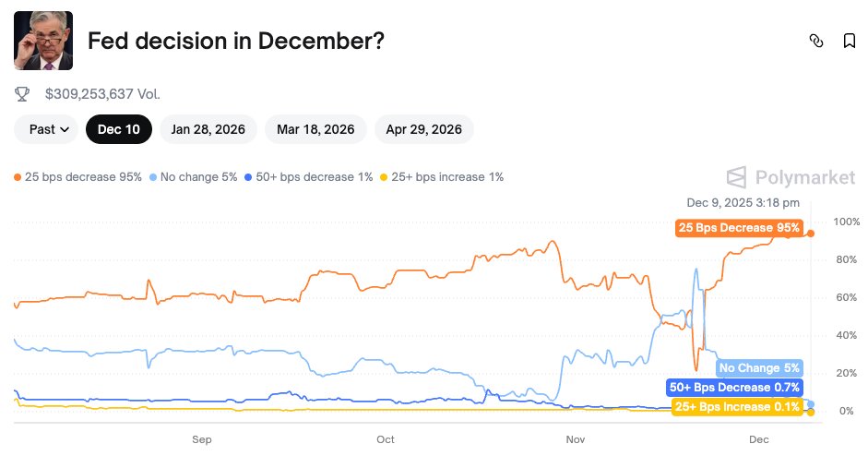Click the orange 25 Bps Decrease 95% label
This screenshot has width=868, height=456.
(x=740, y=228)
